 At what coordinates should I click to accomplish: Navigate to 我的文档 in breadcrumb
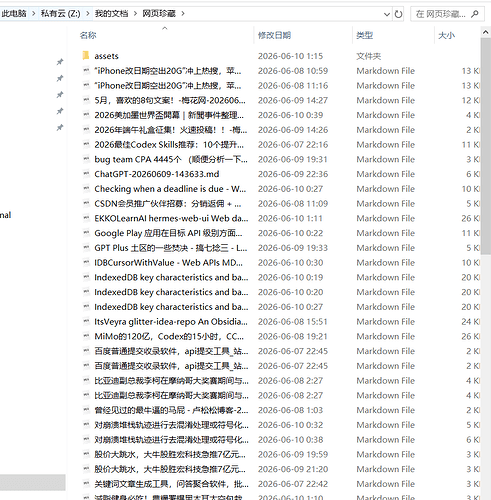coord(111,14)
